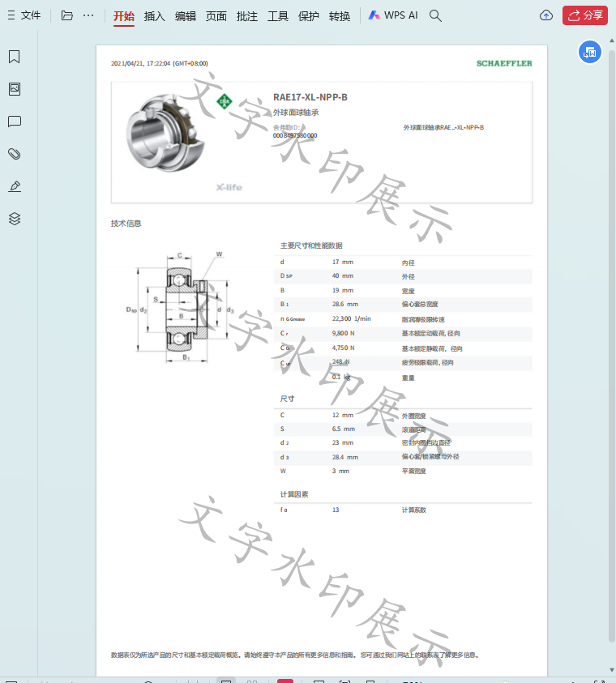Switch to the 页面 tab
This screenshot has height=683, width=616.
tap(216, 16)
